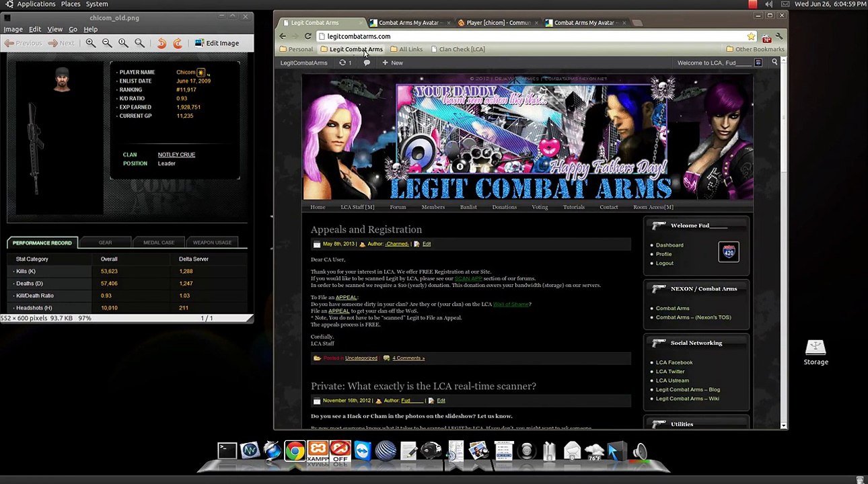This screenshot has height=484, width=868.
Task: Rotate image clockwise with orange arrow
Action: click(178, 43)
